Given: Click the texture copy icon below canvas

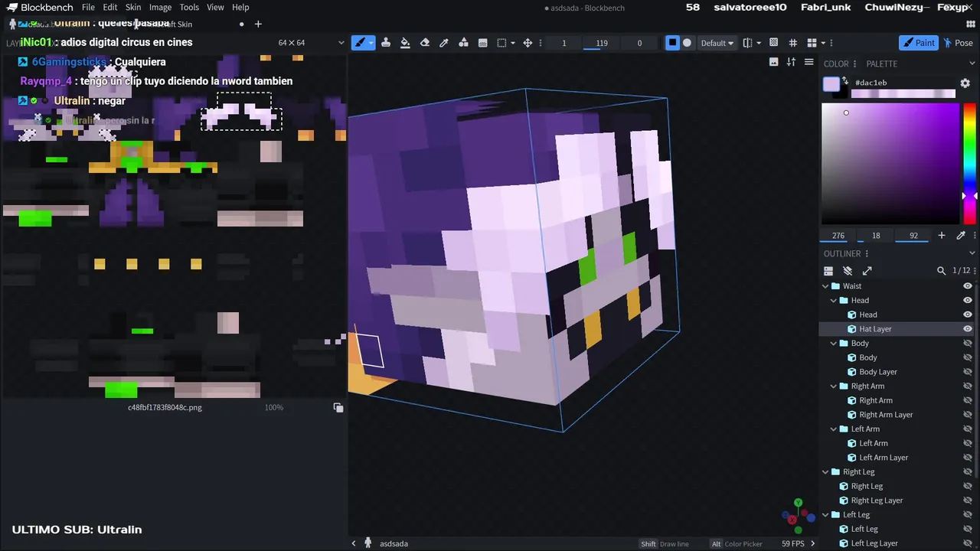Looking at the screenshot, I should 338,408.
